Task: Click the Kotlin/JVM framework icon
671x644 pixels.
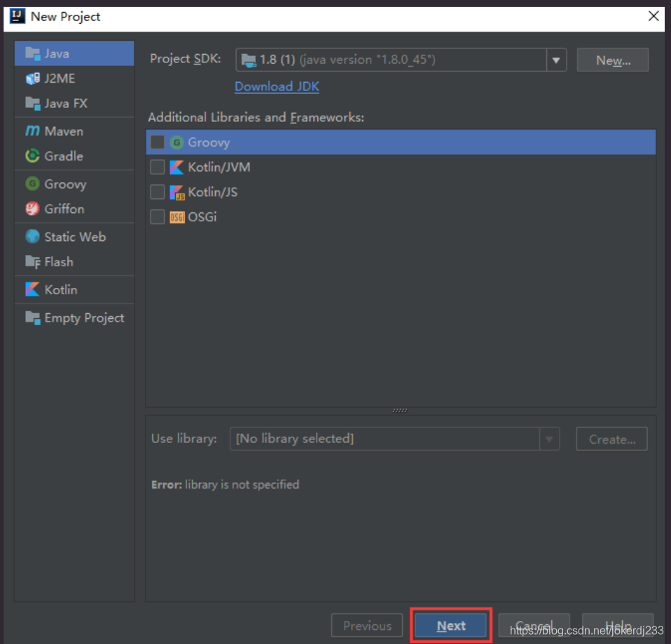Action: pyautogui.click(x=177, y=167)
